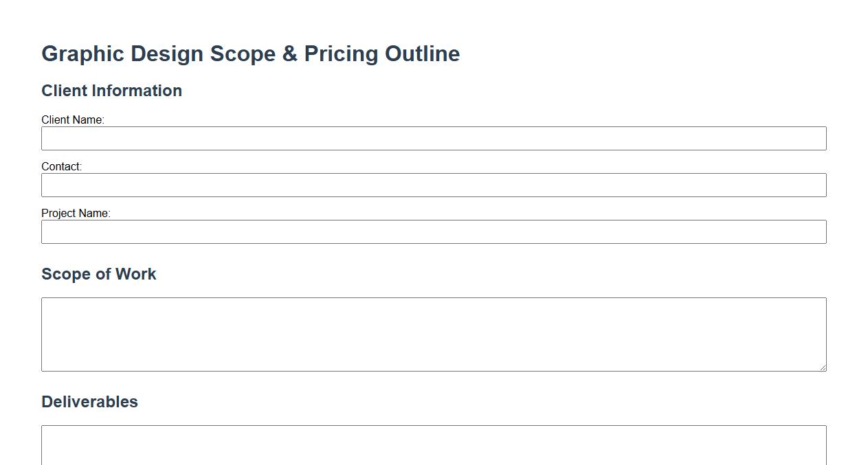Click inside the Scope of Work textarea
This screenshot has width=868, height=465.
click(x=434, y=334)
